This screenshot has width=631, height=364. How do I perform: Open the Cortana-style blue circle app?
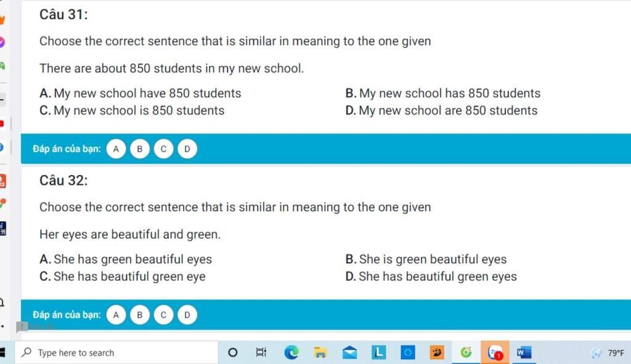click(408, 353)
